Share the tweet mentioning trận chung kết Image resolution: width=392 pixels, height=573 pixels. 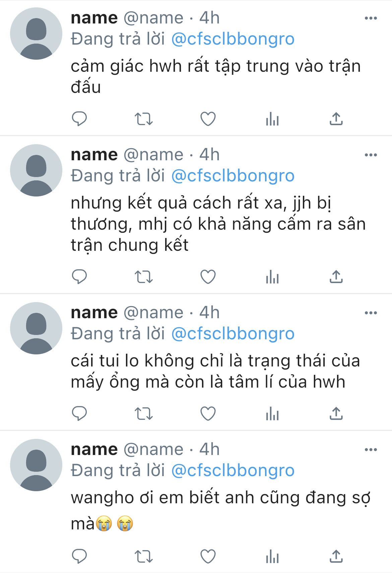[336, 277]
